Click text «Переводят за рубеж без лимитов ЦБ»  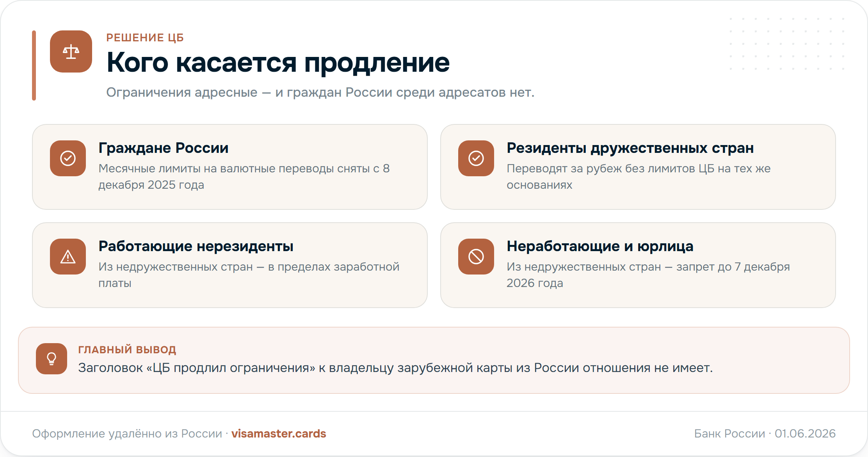click(x=611, y=168)
